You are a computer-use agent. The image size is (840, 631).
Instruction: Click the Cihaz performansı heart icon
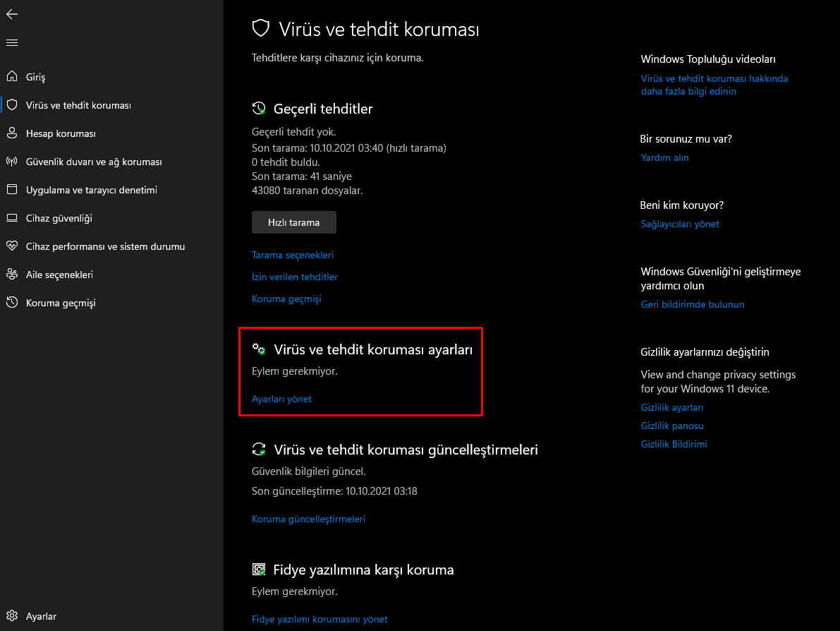pos(12,246)
